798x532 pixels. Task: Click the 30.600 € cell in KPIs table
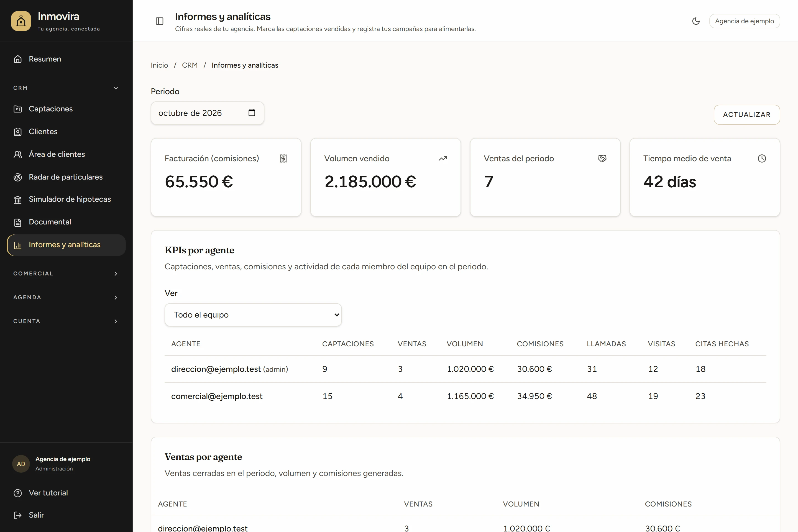click(534, 369)
